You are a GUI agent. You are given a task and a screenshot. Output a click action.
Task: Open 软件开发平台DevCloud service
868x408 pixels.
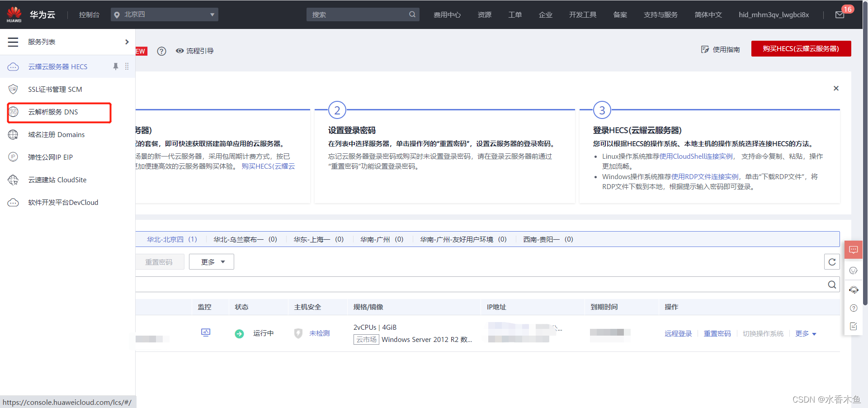pyautogui.click(x=63, y=202)
